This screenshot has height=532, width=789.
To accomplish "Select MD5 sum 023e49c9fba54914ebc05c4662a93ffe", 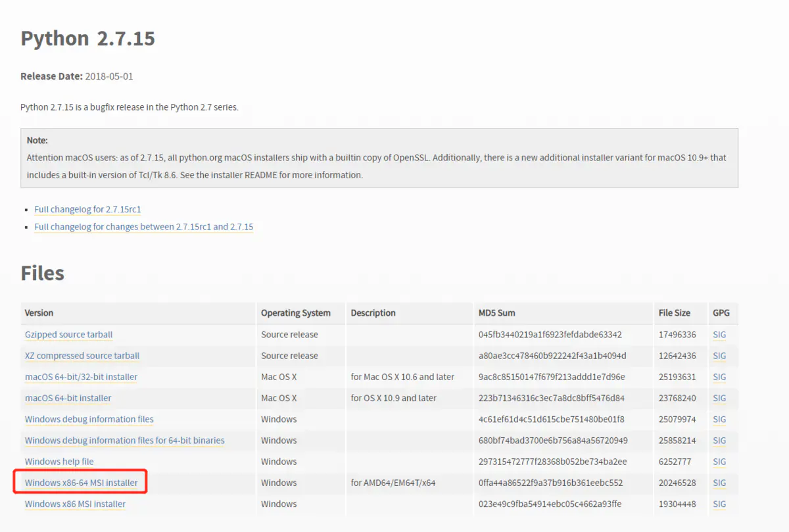I will point(550,504).
